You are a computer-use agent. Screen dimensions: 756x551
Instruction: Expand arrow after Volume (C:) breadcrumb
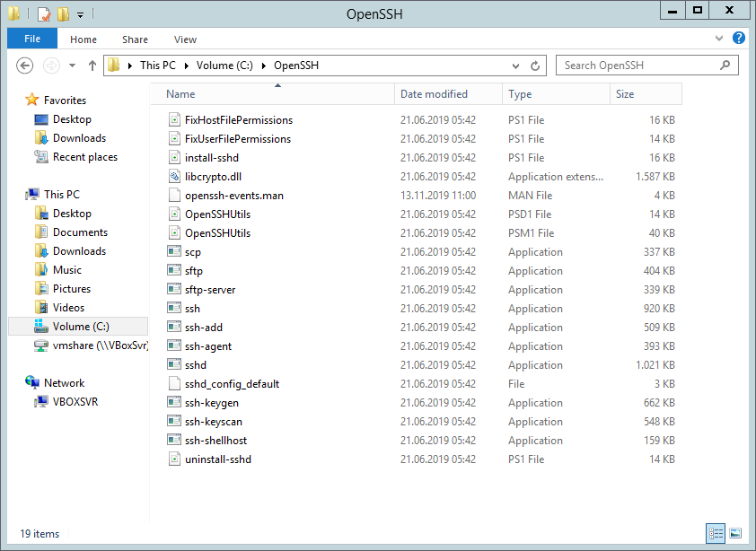264,66
